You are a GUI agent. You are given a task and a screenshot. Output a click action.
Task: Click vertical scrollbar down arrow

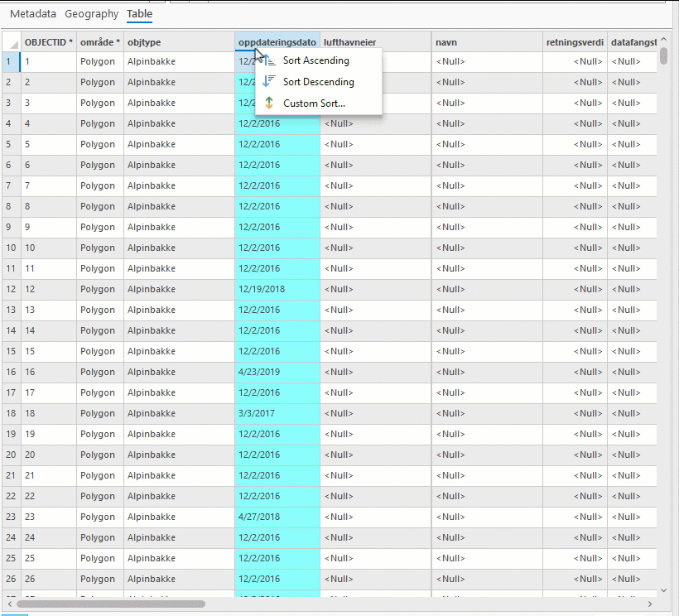coord(663,590)
